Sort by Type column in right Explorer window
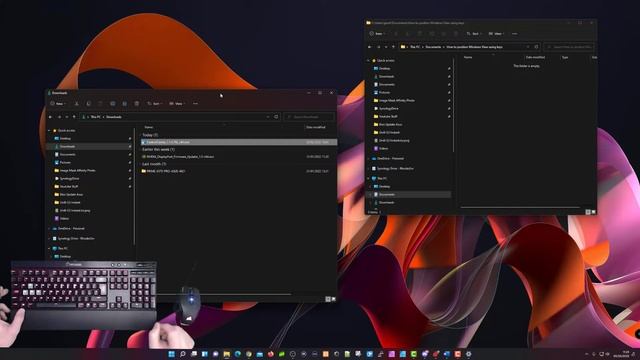The image size is (640, 360). click(565, 58)
